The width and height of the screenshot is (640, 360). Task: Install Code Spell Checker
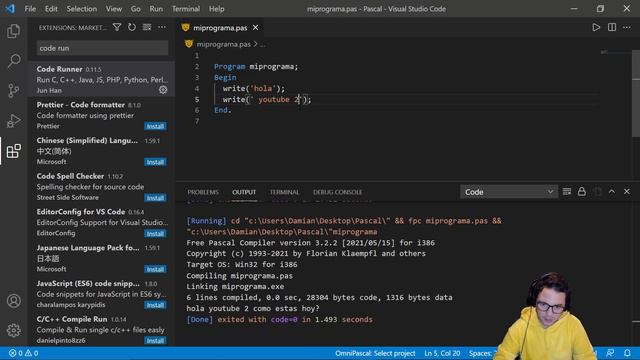click(155, 198)
